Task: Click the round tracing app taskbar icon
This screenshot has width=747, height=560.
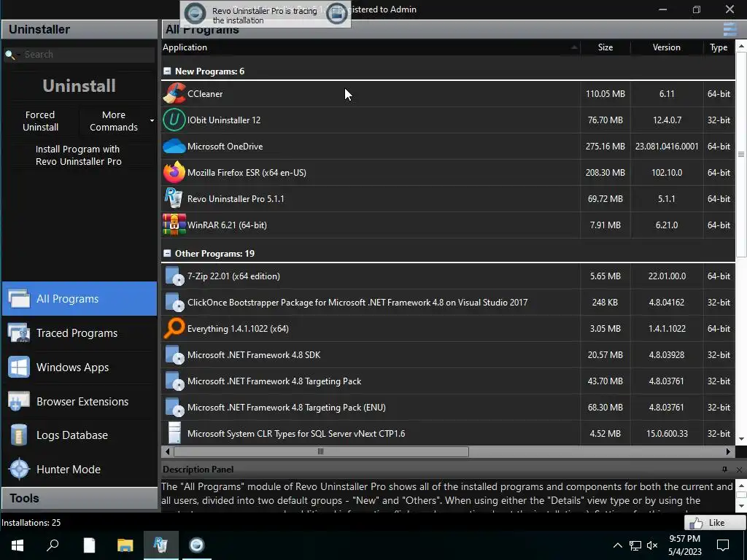Action: (196, 545)
